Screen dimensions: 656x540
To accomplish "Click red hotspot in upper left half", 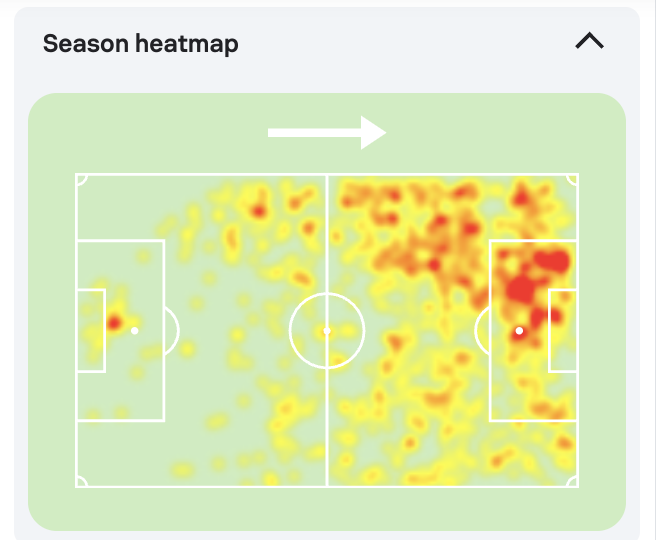I will pyautogui.click(x=259, y=211).
